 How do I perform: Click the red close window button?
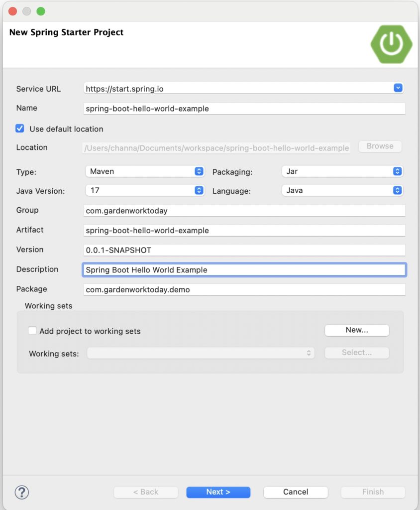pos(13,11)
